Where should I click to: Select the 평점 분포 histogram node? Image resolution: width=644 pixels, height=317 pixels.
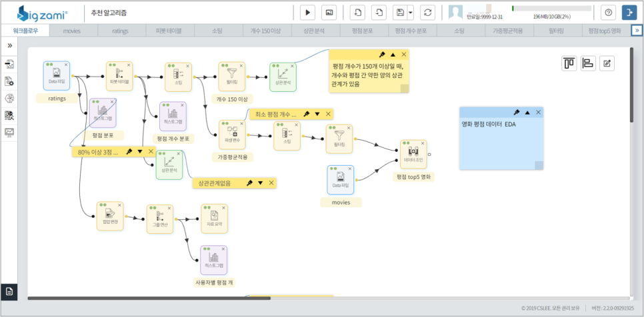pos(103,113)
